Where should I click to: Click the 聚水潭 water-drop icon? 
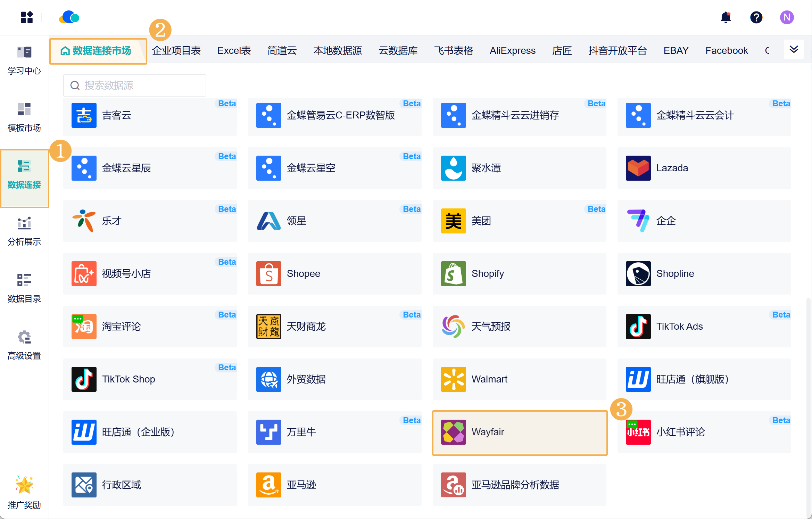pyautogui.click(x=453, y=168)
